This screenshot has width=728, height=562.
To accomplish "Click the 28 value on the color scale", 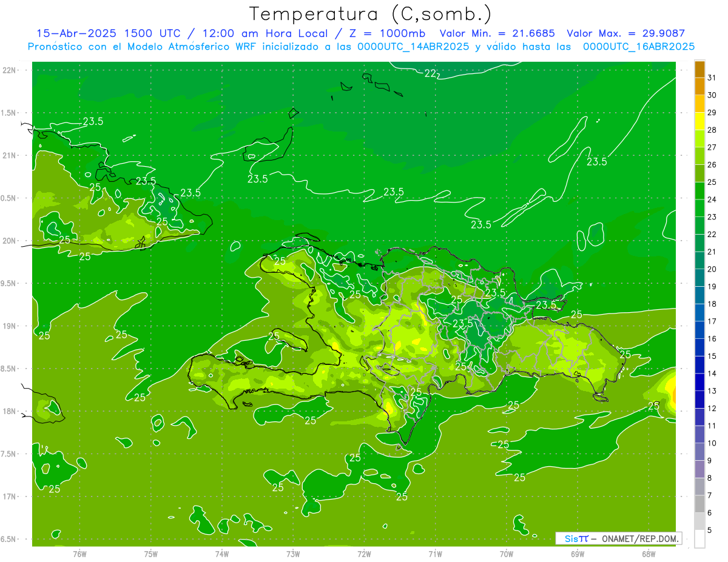I will tap(712, 130).
